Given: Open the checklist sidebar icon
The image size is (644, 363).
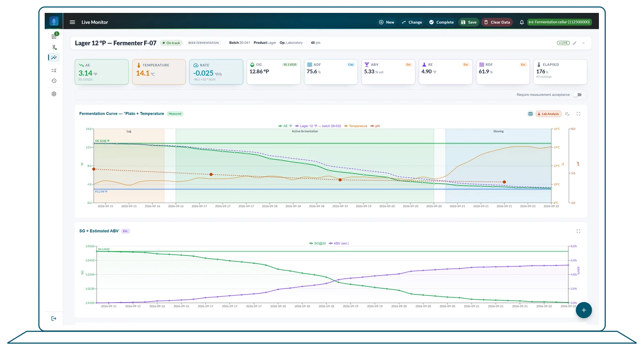Looking at the screenshot, I should pos(54,71).
